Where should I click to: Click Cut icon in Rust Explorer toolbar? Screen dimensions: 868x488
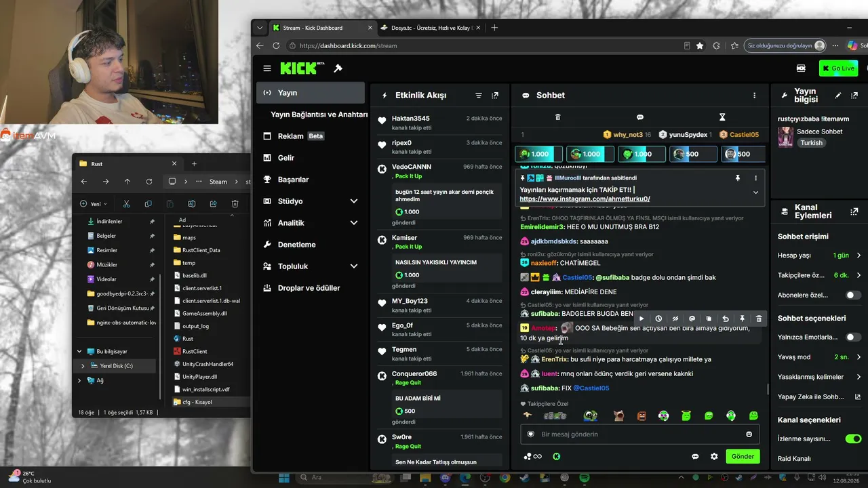coord(126,203)
